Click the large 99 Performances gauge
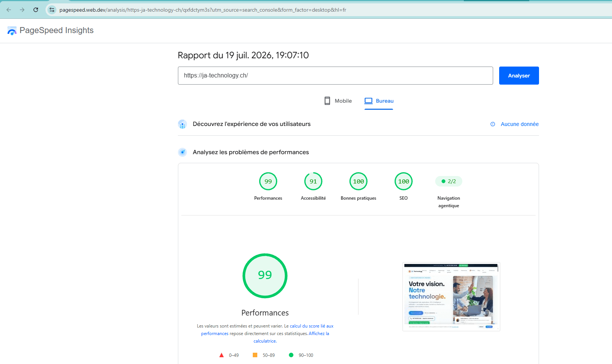Viewport: 612px width, 364px height. [265, 276]
